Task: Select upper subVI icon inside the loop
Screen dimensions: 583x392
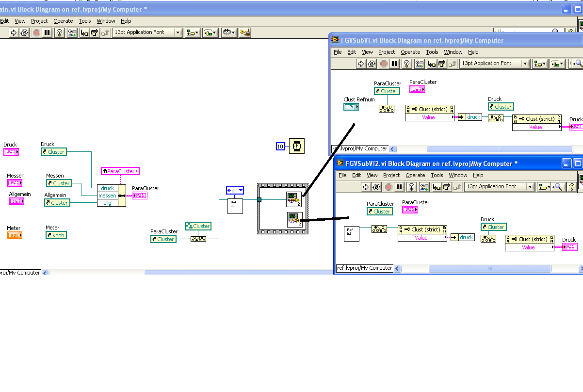Action: click(294, 199)
